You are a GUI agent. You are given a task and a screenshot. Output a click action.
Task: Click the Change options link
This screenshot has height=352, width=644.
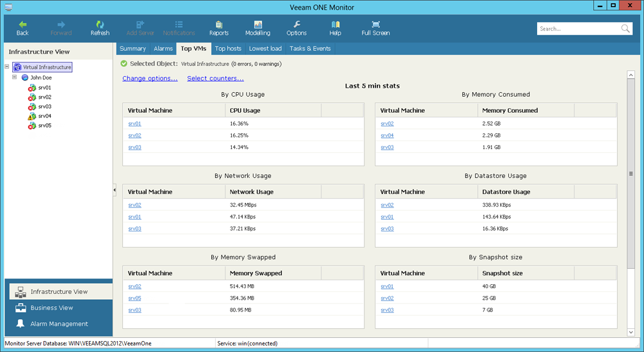point(150,78)
